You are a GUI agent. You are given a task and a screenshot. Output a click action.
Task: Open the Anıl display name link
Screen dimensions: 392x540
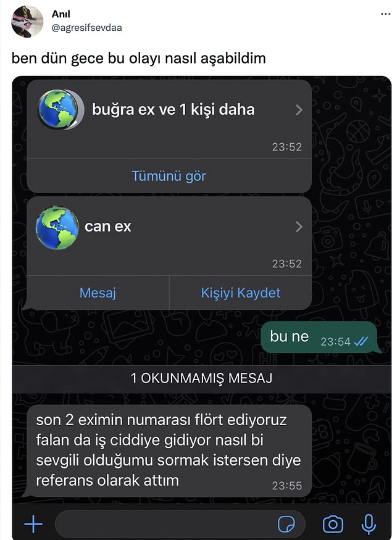[x=60, y=14]
